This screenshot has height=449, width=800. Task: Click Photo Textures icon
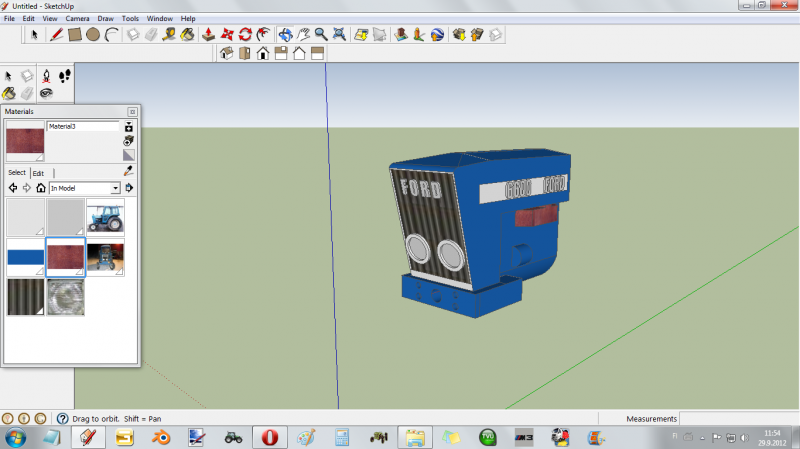click(419, 35)
